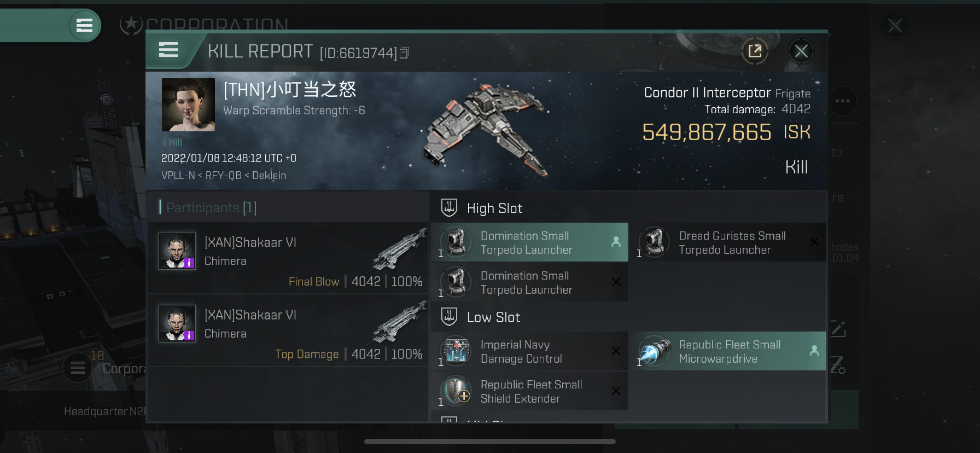Select the Republic Fleet Small Shield Extender icon
This screenshot has width=980, height=453.
(456, 391)
